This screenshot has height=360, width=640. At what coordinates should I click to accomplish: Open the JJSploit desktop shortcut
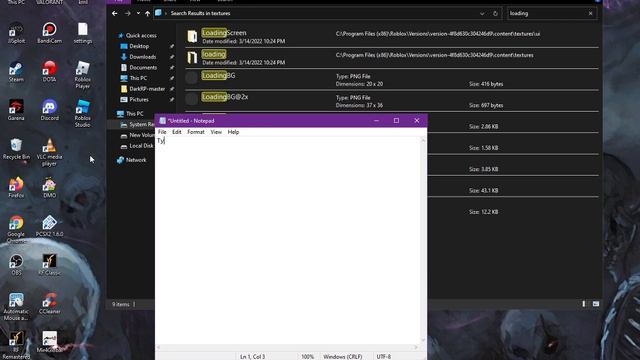tap(16, 33)
